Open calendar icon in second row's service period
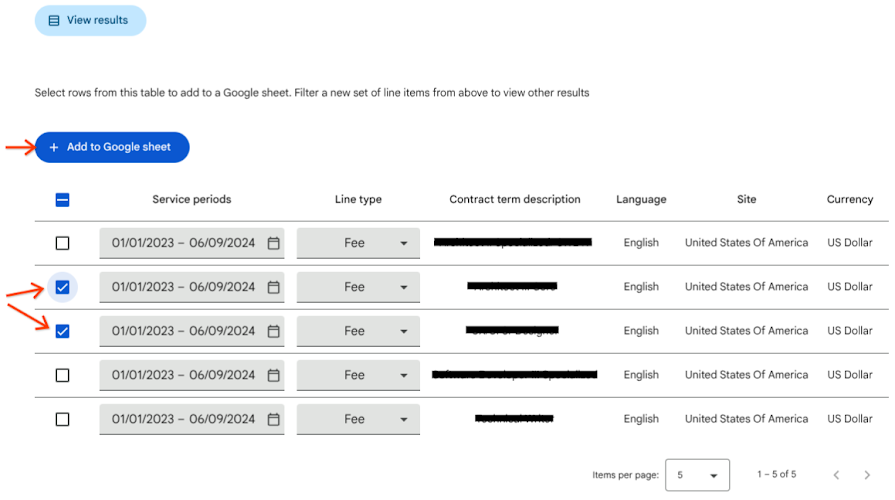This screenshot has width=895, height=500. (x=274, y=287)
